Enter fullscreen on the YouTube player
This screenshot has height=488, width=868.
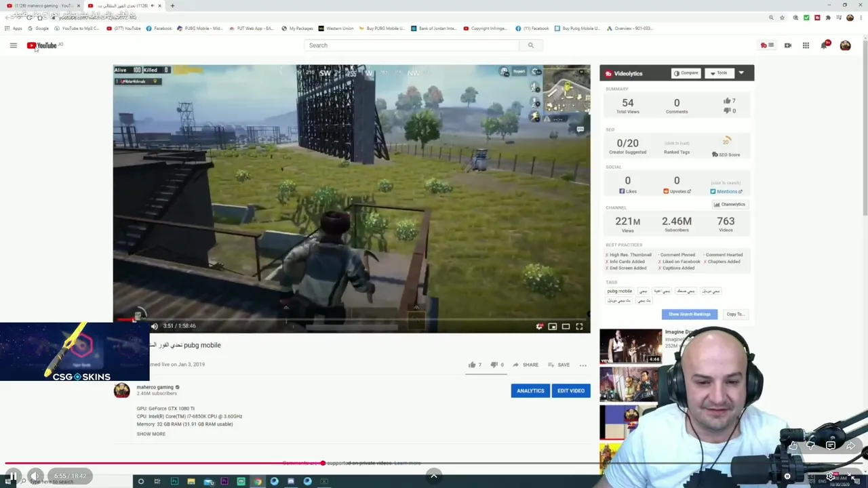pos(579,326)
